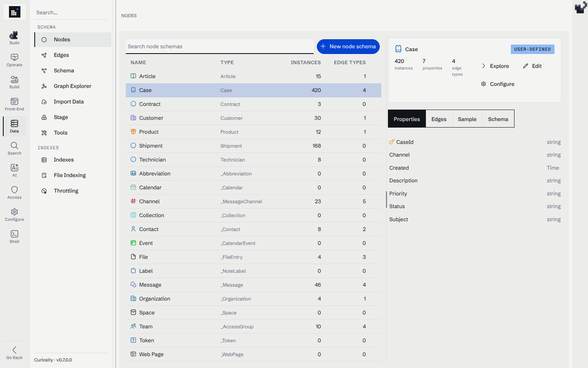Click the USER-DEFINED badge

[532, 49]
